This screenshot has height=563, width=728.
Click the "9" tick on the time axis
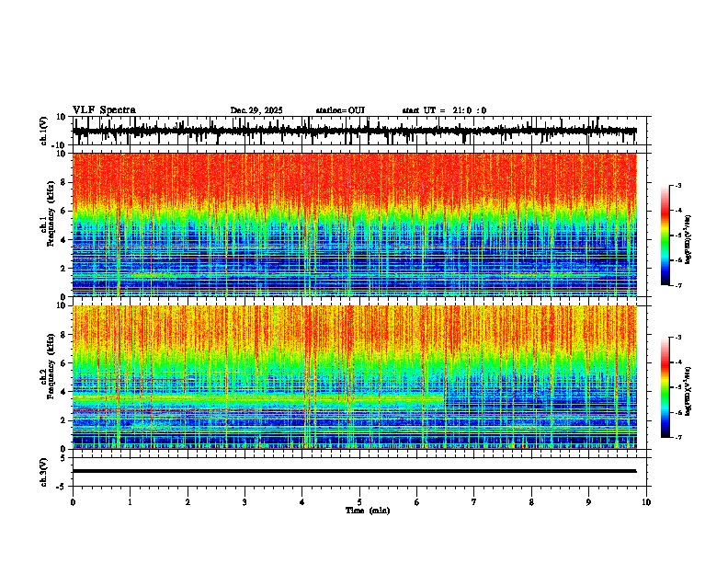588,502
